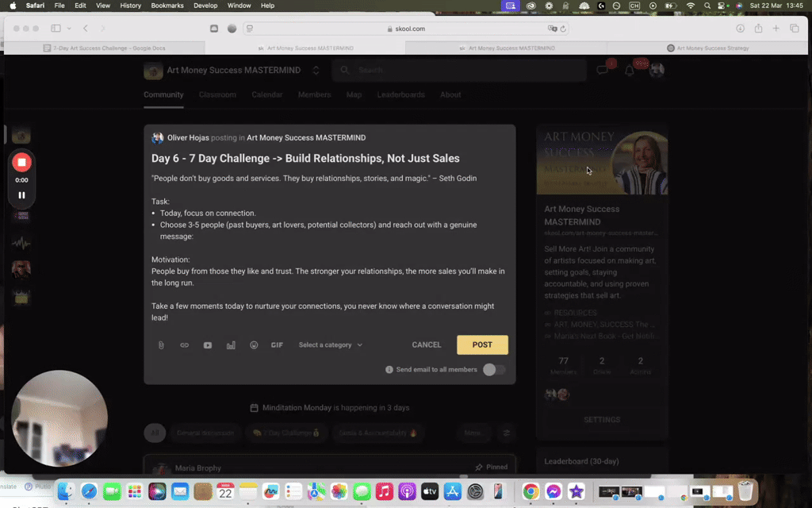
Task: Open the webcam preview bubble
Action: (59, 418)
